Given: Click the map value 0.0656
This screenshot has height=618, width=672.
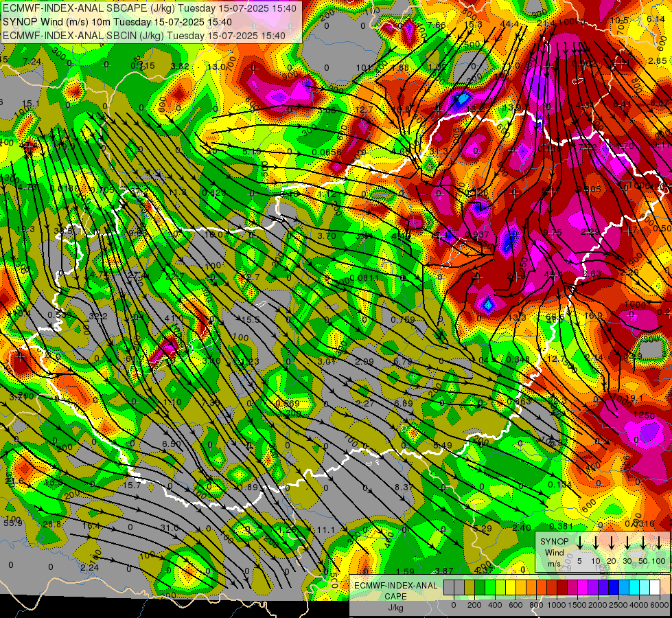Looking at the screenshot, I should click(x=327, y=152).
